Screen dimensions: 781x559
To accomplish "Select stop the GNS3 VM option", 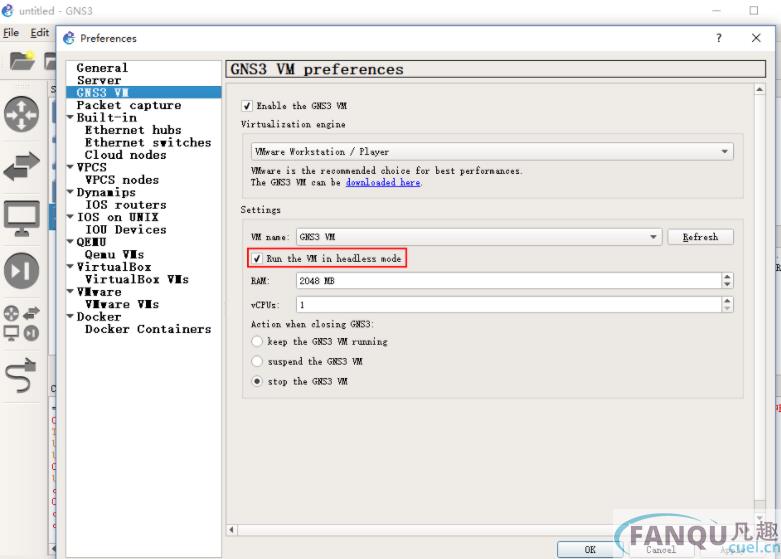I will [257, 382].
